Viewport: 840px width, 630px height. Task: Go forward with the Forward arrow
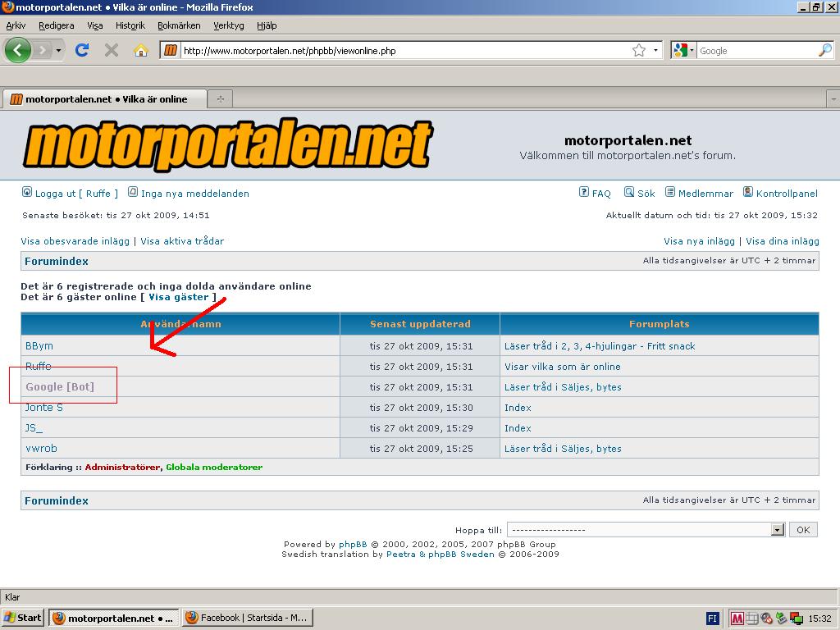42,51
